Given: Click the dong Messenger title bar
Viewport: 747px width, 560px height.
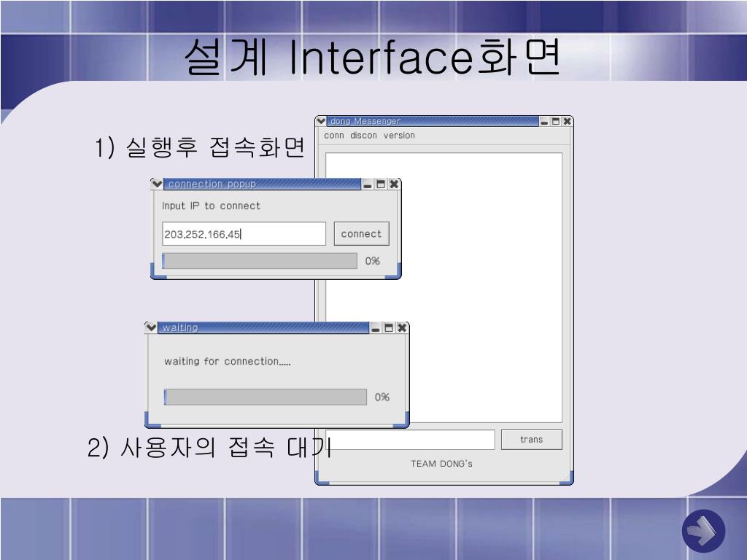Looking at the screenshot, I should coord(433,122).
